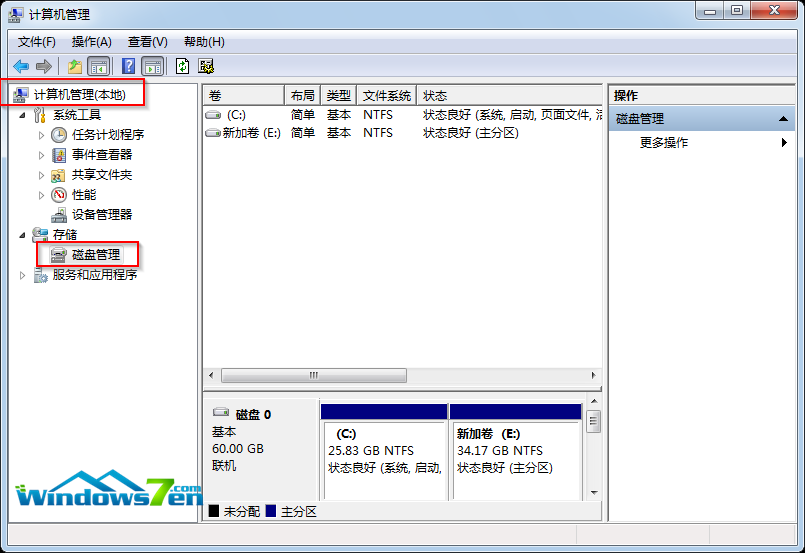Screen dimensions: 805x553
Task: Open the 查看(V) menu
Action: 147,42
